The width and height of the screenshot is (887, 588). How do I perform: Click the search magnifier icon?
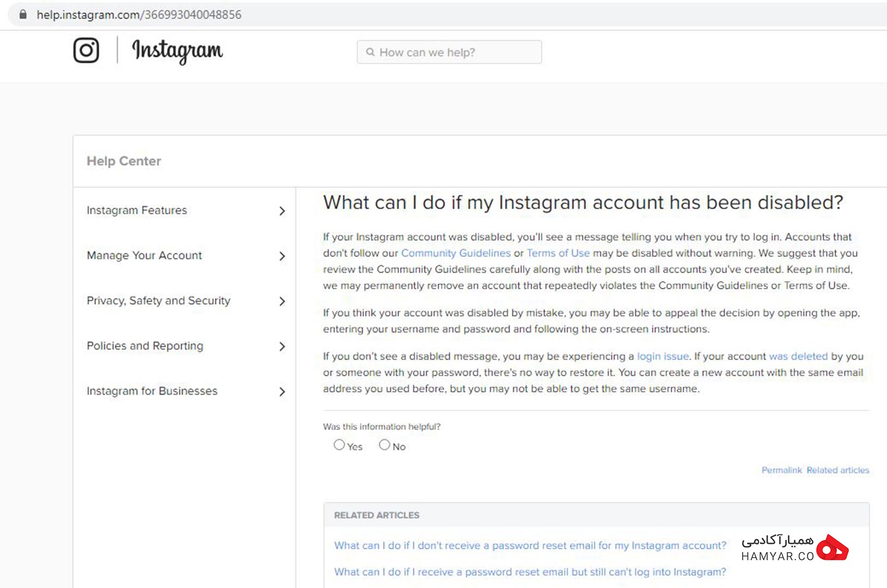click(x=370, y=52)
